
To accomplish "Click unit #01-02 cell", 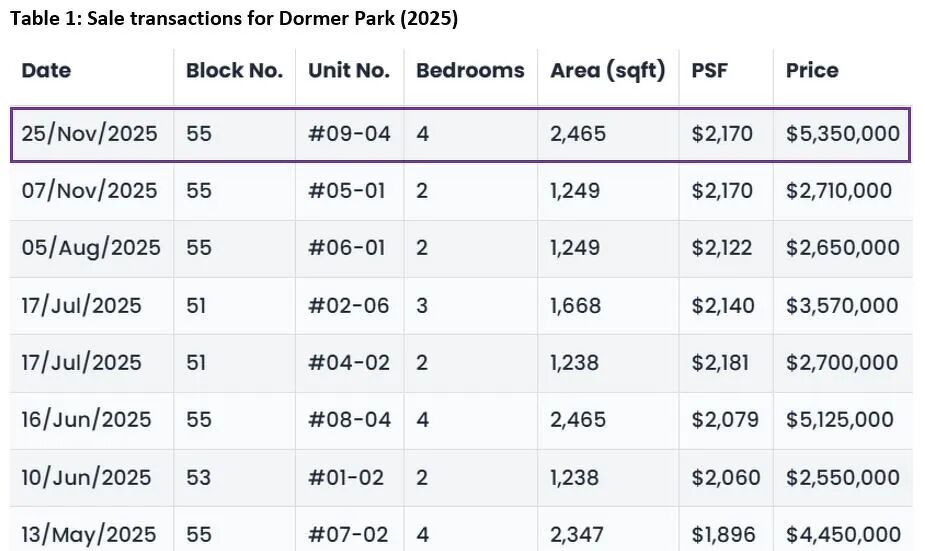I will coord(345,478).
